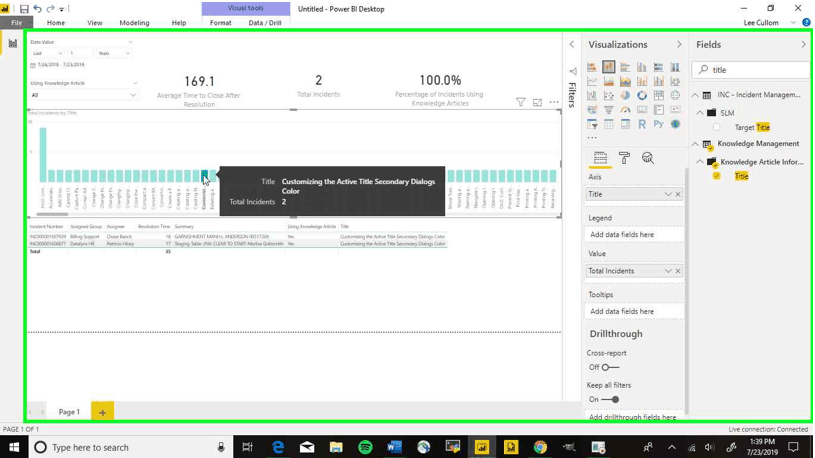Image resolution: width=815 pixels, height=458 pixels.
Task: Expand the Filters pane
Action: [x=572, y=45]
